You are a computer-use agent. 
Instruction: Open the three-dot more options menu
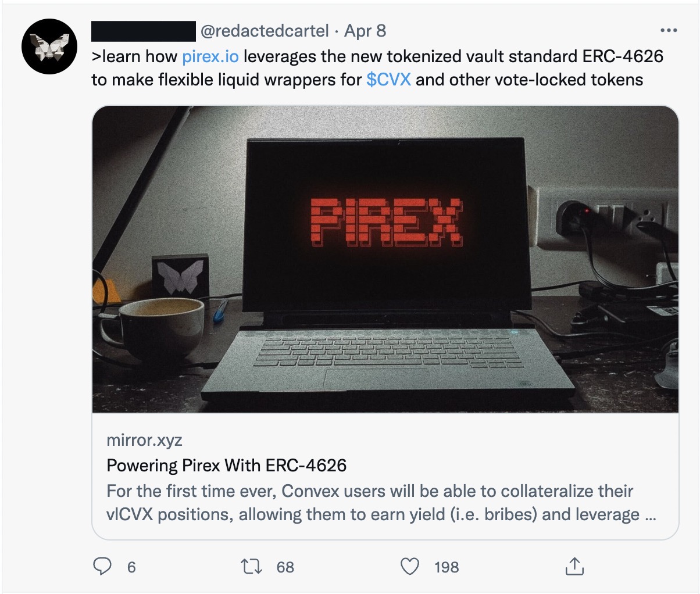point(669,31)
